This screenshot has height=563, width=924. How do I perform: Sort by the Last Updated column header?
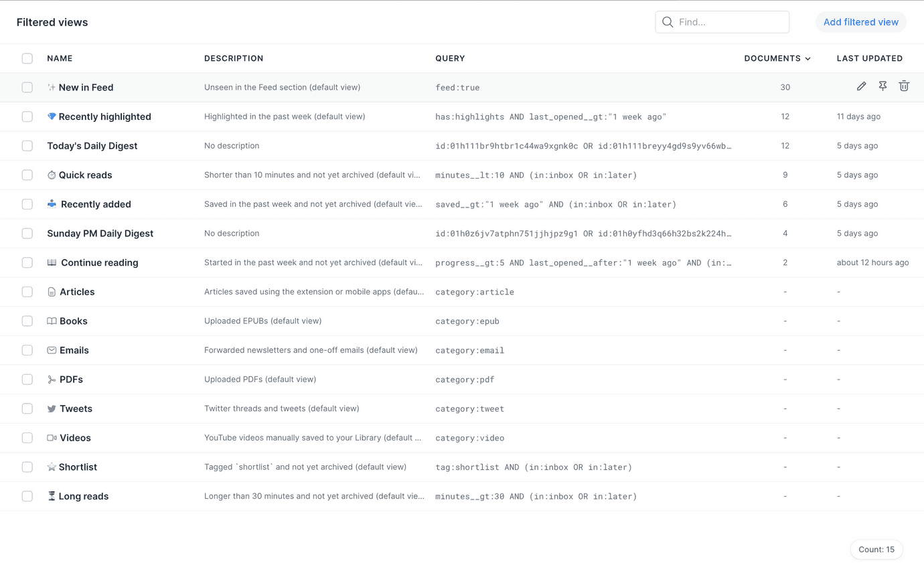tap(869, 58)
